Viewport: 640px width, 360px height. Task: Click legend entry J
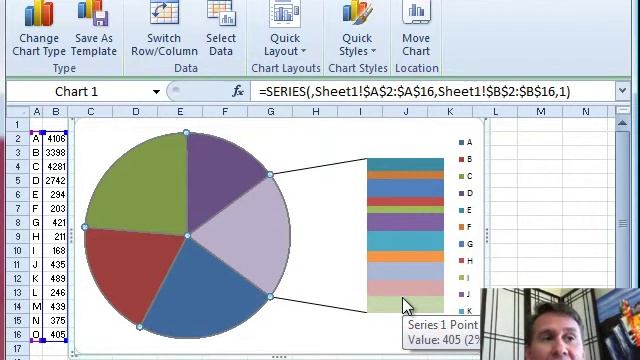pos(465,294)
